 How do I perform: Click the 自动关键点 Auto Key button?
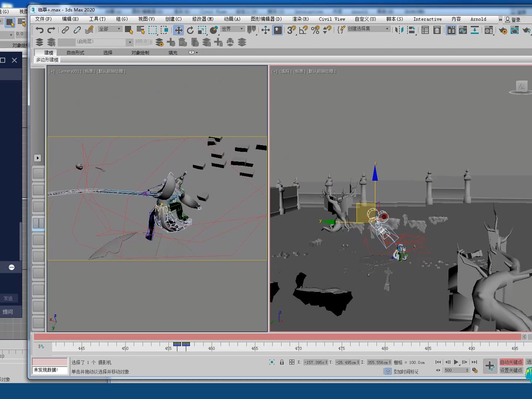(511, 362)
